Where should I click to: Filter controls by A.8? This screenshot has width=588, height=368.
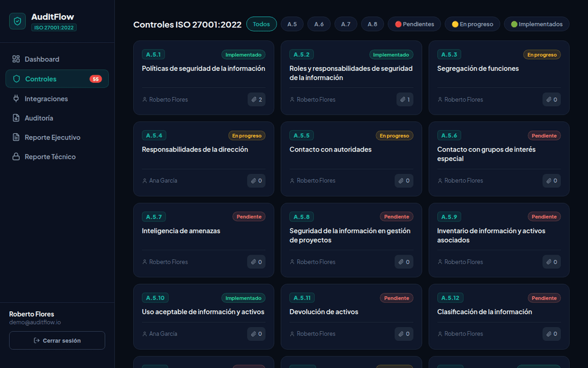(372, 24)
